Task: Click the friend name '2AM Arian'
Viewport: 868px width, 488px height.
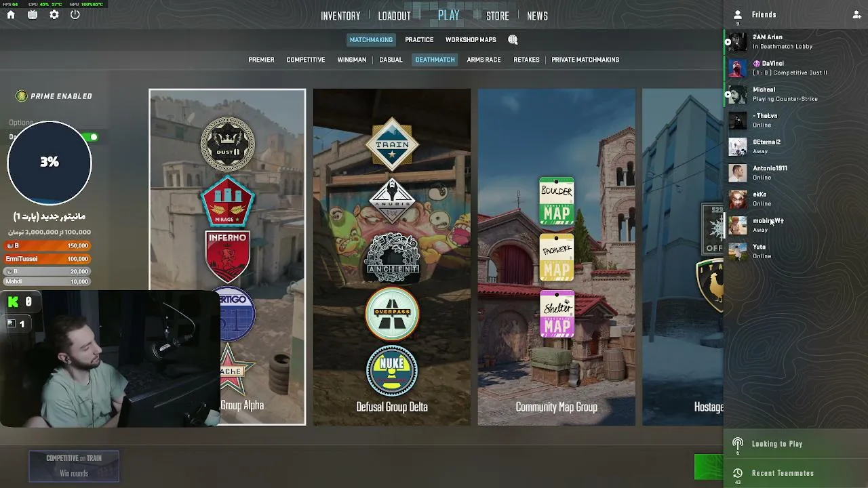Action: pos(768,37)
